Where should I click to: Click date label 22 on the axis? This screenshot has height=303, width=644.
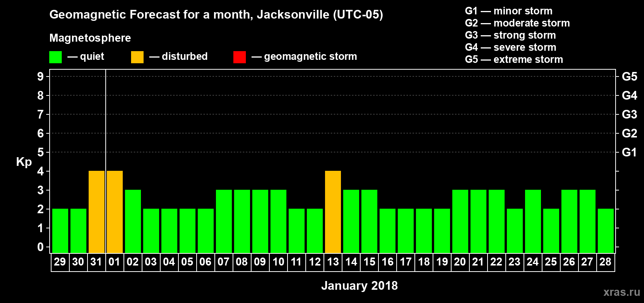click(x=496, y=262)
